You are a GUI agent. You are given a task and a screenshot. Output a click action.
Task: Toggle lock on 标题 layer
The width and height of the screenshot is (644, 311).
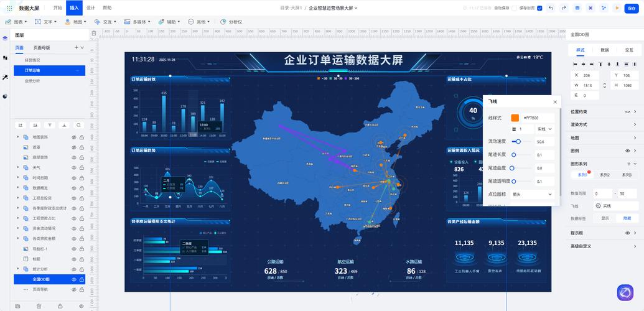point(82,259)
